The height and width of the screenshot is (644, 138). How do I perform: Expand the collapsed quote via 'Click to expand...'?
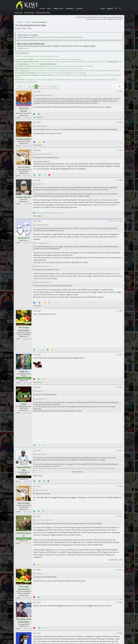click(x=78, y=472)
